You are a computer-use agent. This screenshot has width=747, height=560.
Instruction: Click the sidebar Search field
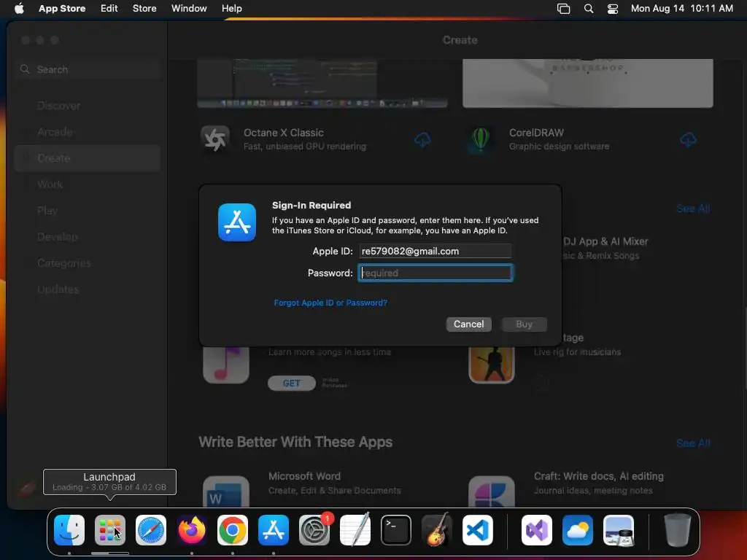(x=88, y=69)
